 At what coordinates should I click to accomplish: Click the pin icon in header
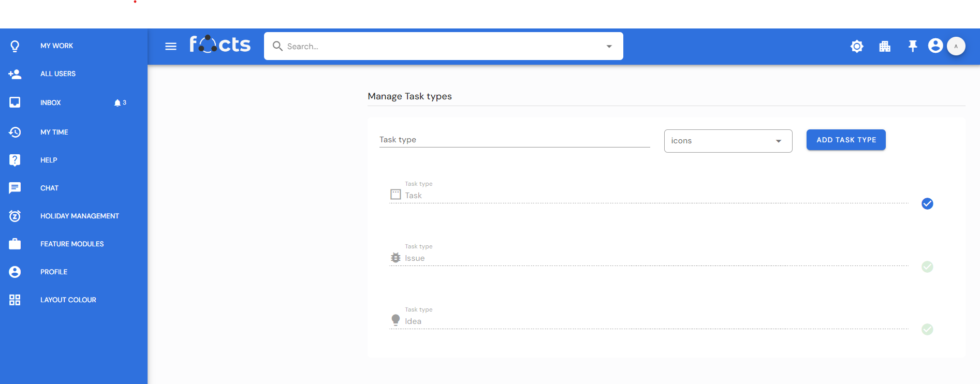click(x=913, y=47)
